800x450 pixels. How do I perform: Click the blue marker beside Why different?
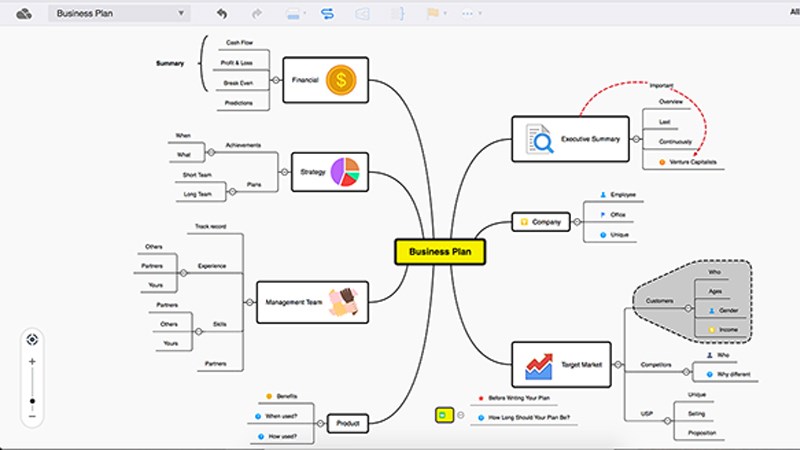pyautogui.click(x=709, y=374)
